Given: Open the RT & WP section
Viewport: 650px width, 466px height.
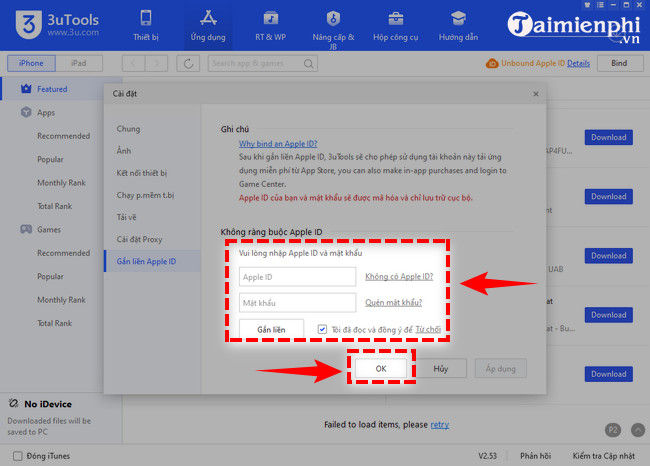Looking at the screenshot, I should tap(271, 25).
